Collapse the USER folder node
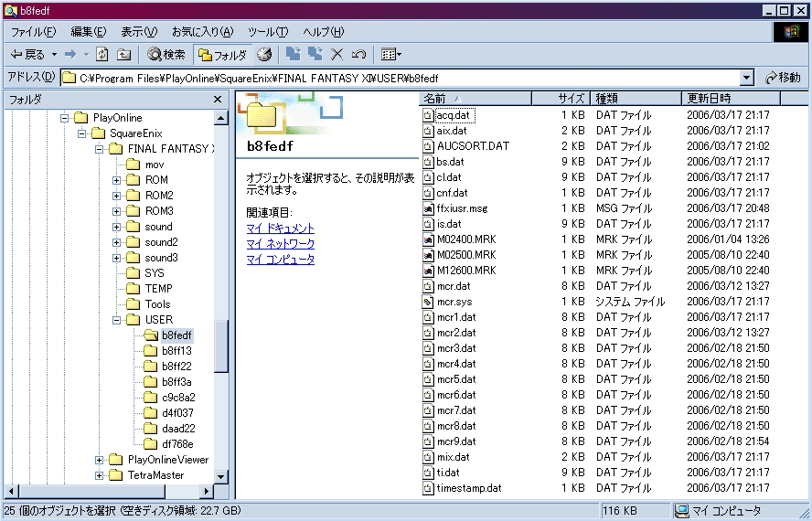 pyautogui.click(x=116, y=320)
